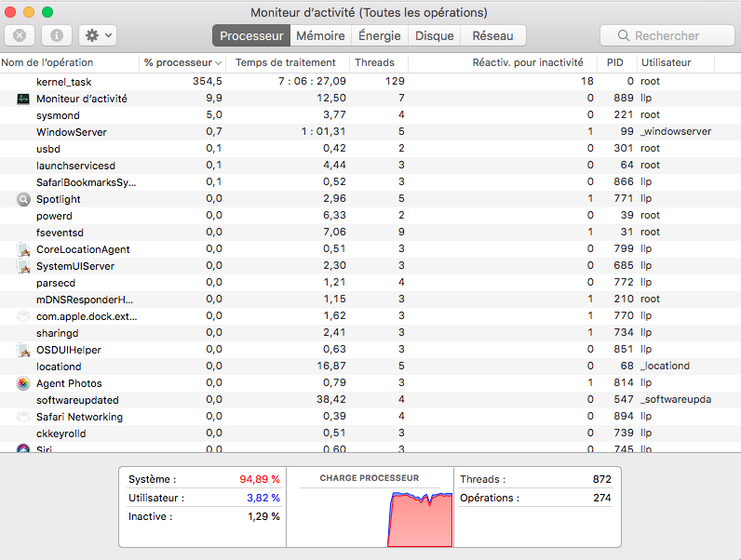Viewport: 741px width, 560px height.
Task: Click kernel_task processing time 7 : 06 : 27,09
Action: 312,81
